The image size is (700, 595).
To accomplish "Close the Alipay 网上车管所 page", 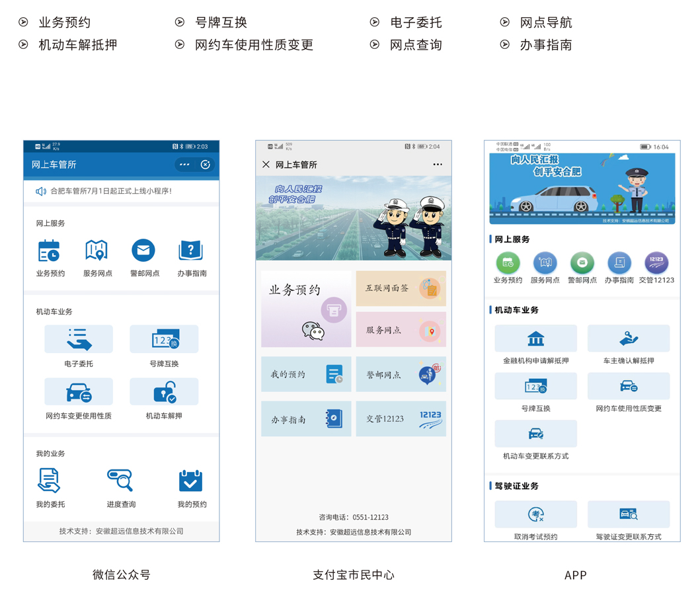I will click(x=266, y=165).
